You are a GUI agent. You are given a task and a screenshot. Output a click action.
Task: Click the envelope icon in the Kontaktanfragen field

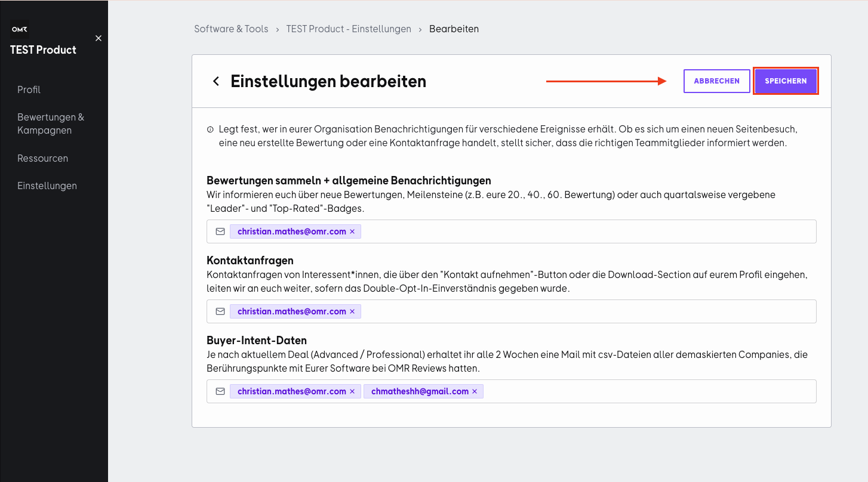coord(220,311)
